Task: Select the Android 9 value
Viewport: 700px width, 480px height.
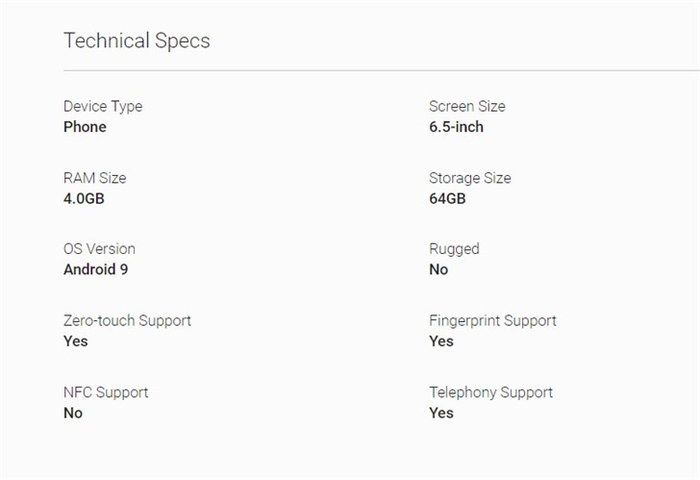Action: [x=96, y=270]
